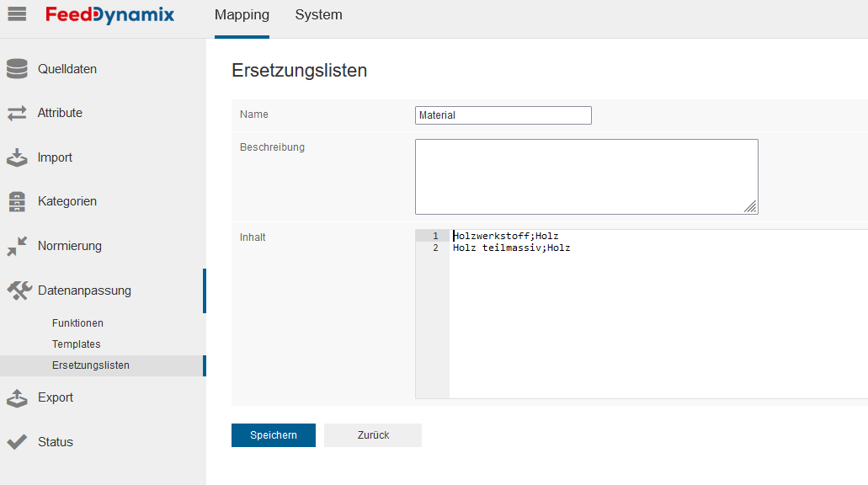The height and width of the screenshot is (485, 868).
Task: Click the Attribute arrows icon
Action: coord(17,113)
